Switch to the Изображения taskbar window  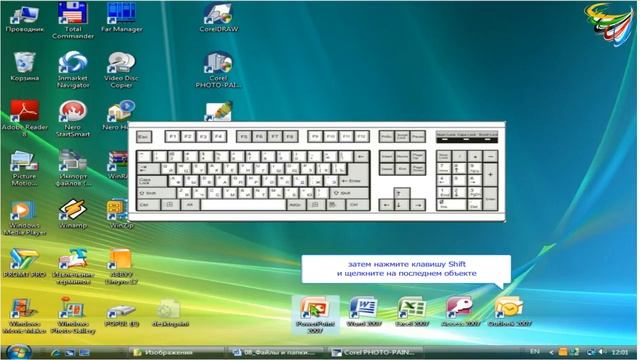(x=176, y=352)
